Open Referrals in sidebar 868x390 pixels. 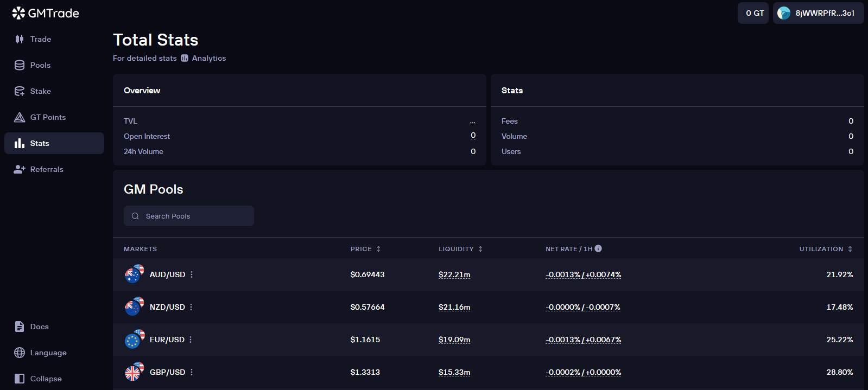54,169
